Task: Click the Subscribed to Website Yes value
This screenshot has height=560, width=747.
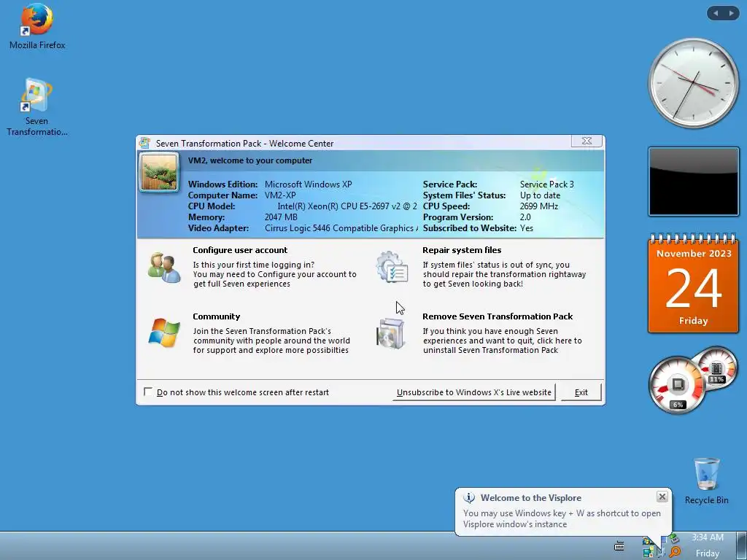Action: (527, 228)
